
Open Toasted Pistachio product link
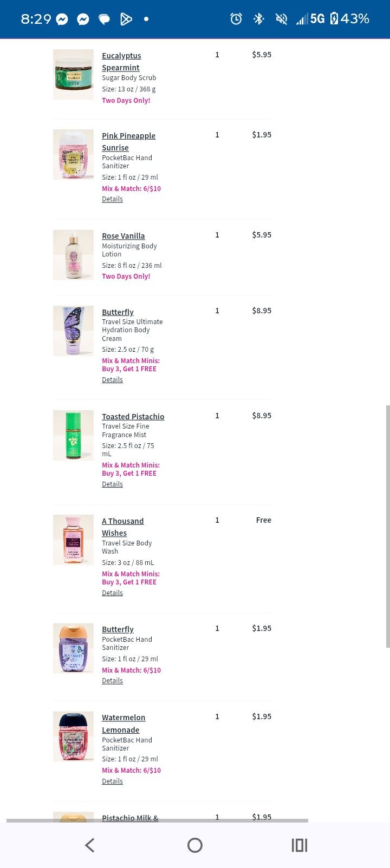133,417
